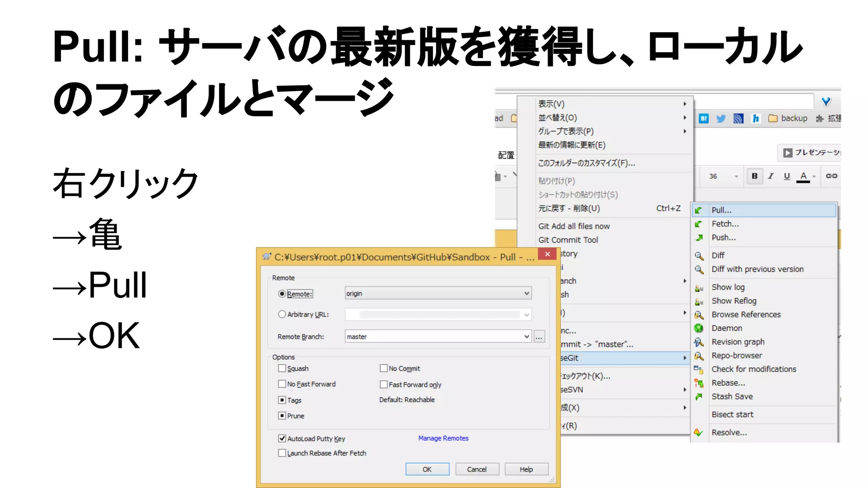This screenshot has height=488, width=868.
Task: Enable the Squash checkbox
Action: point(282,369)
